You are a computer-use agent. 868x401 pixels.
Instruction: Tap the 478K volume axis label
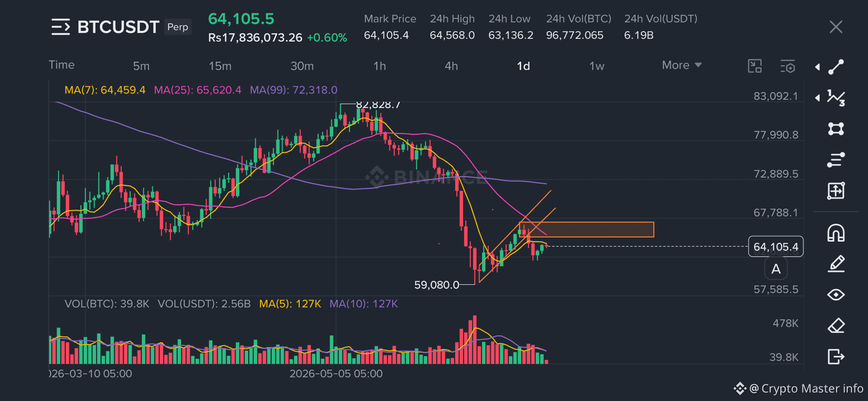786,324
